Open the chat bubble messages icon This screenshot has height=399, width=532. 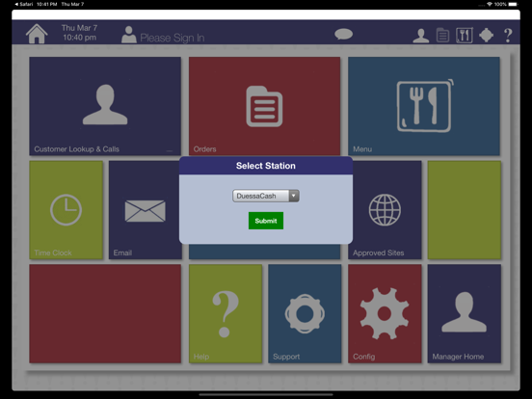click(343, 35)
